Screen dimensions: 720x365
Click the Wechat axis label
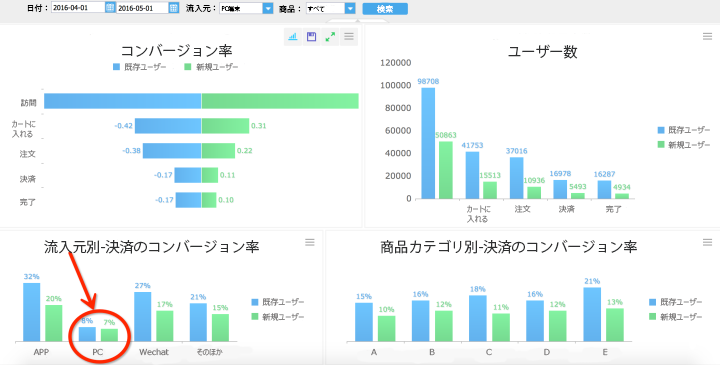tap(154, 352)
